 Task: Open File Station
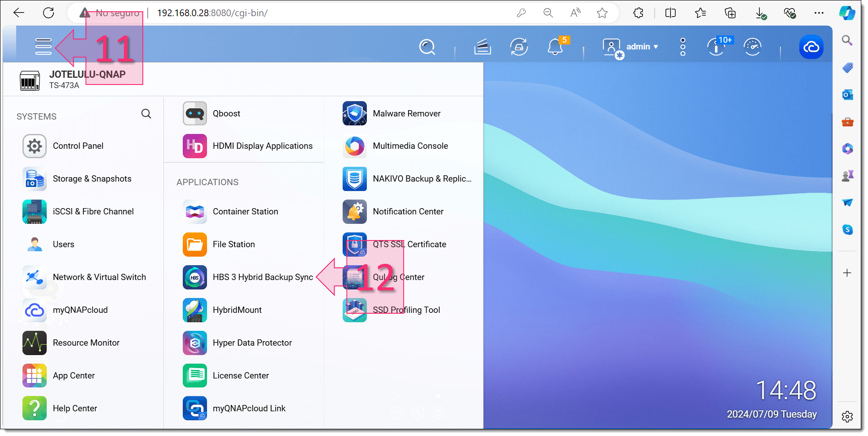pyautogui.click(x=219, y=245)
